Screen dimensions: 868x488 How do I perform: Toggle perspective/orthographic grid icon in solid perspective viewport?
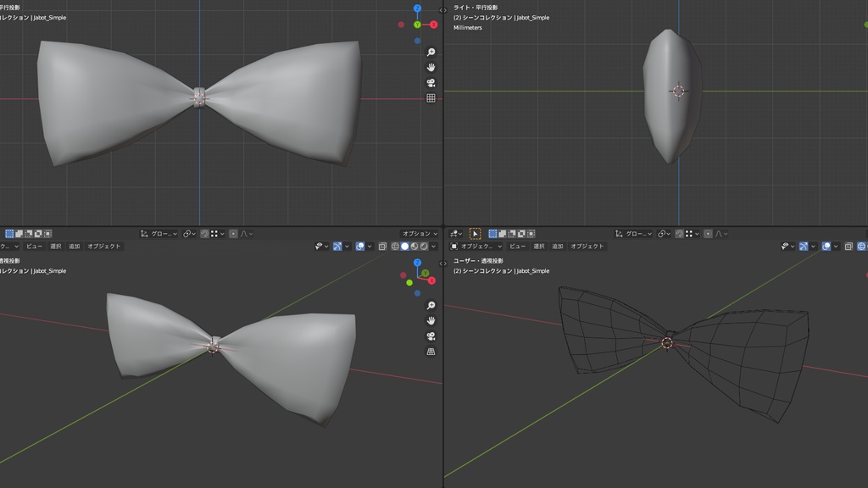pos(431,352)
